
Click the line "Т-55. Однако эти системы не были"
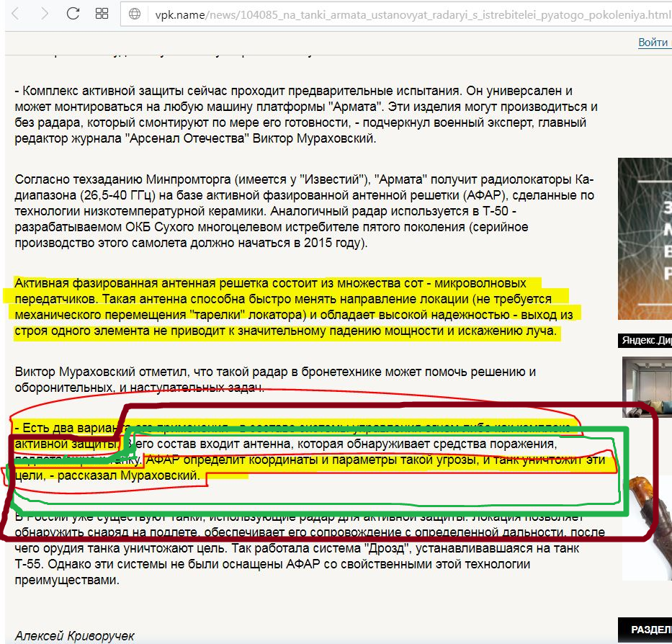[272, 564]
